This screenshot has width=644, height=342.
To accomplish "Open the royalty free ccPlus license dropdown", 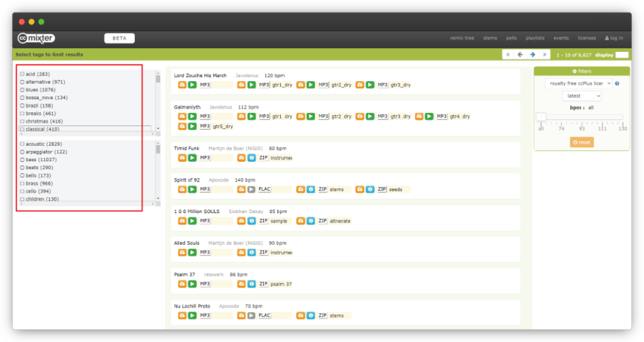I will (x=578, y=84).
